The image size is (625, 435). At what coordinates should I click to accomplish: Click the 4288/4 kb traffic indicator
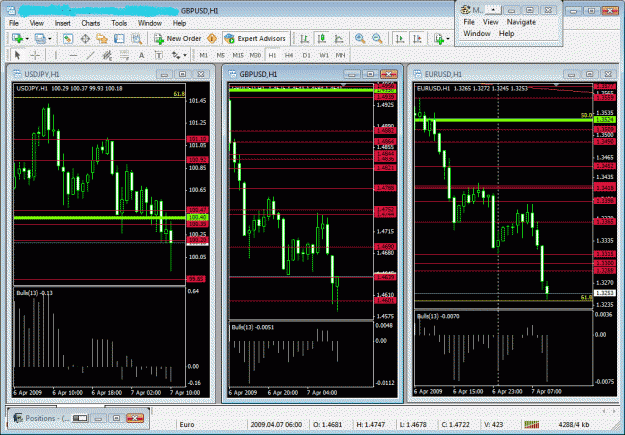[x=574, y=425]
